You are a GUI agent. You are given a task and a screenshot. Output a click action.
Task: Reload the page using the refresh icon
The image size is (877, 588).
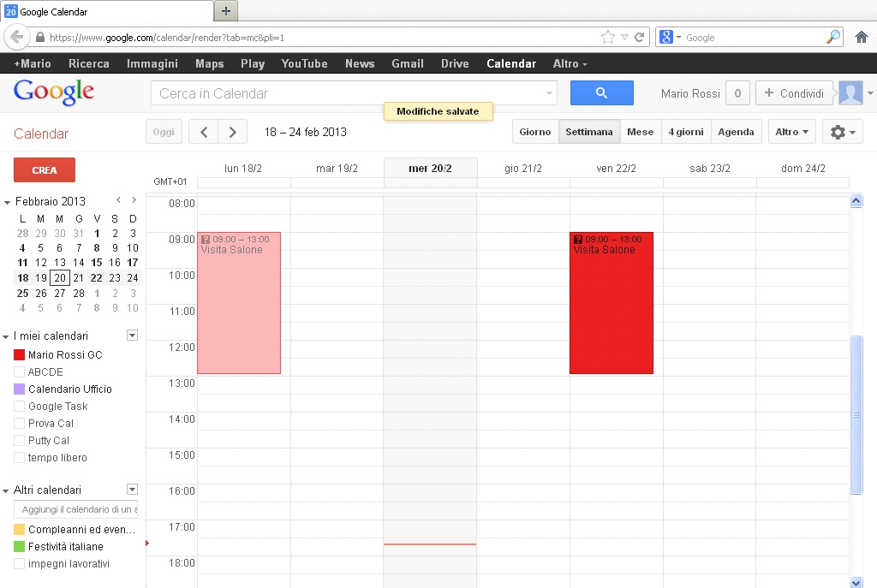[639, 38]
